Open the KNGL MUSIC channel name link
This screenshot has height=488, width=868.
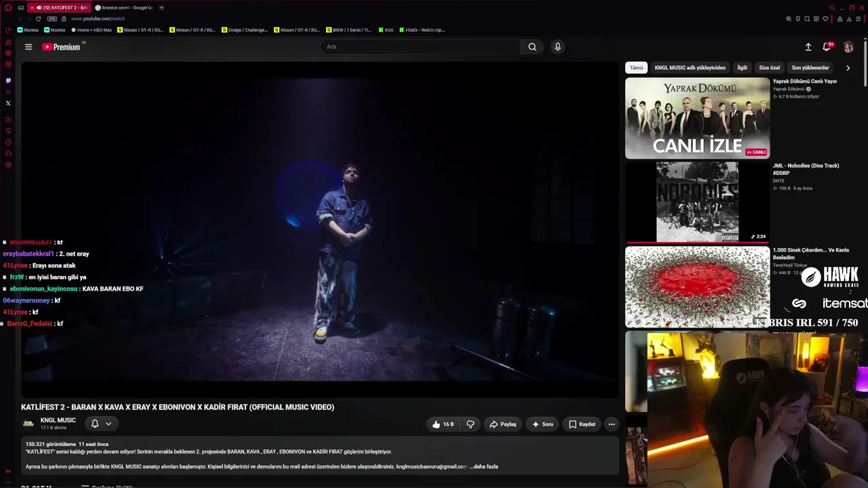coord(58,420)
